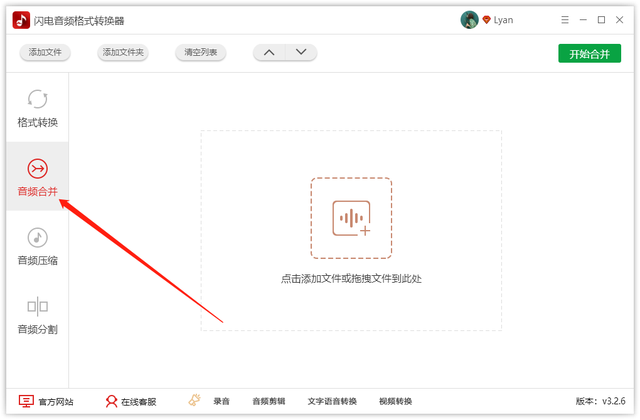This screenshot has width=640, height=420.
Task: Click 清空列表 to clear the list
Action: tap(200, 52)
